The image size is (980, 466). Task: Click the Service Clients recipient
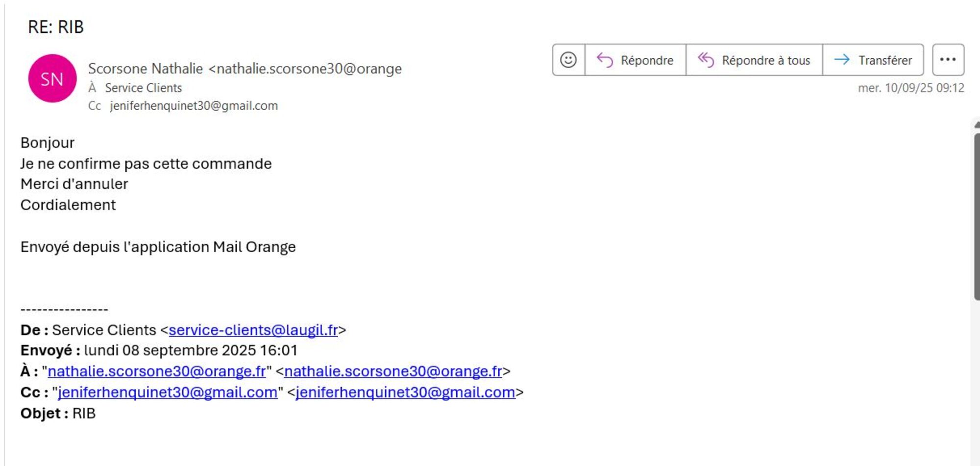coord(143,88)
